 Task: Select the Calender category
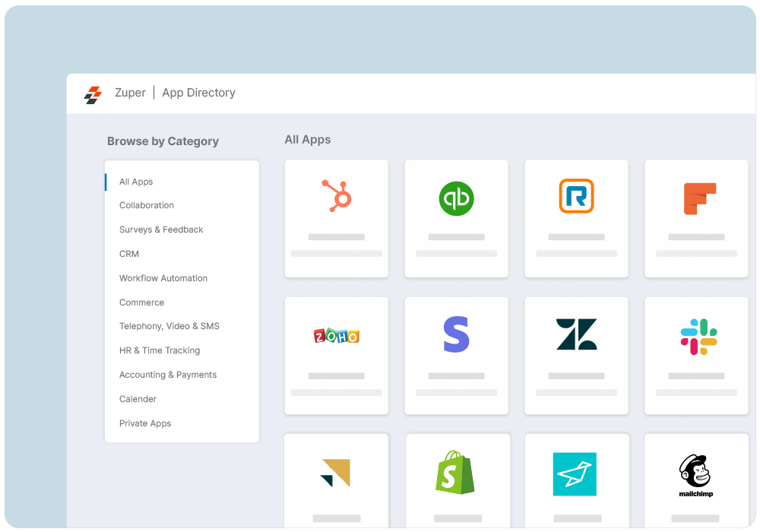click(138, 399)
